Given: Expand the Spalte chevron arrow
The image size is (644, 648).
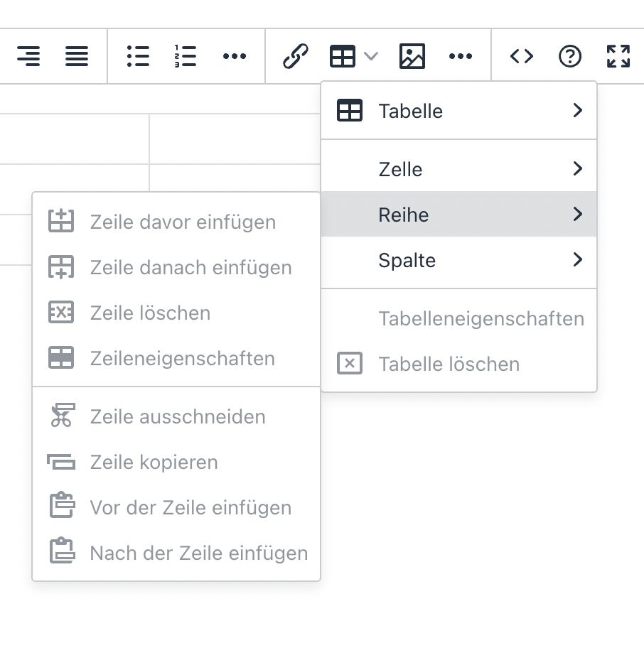Looking at the screenshot, I should 578,259.
